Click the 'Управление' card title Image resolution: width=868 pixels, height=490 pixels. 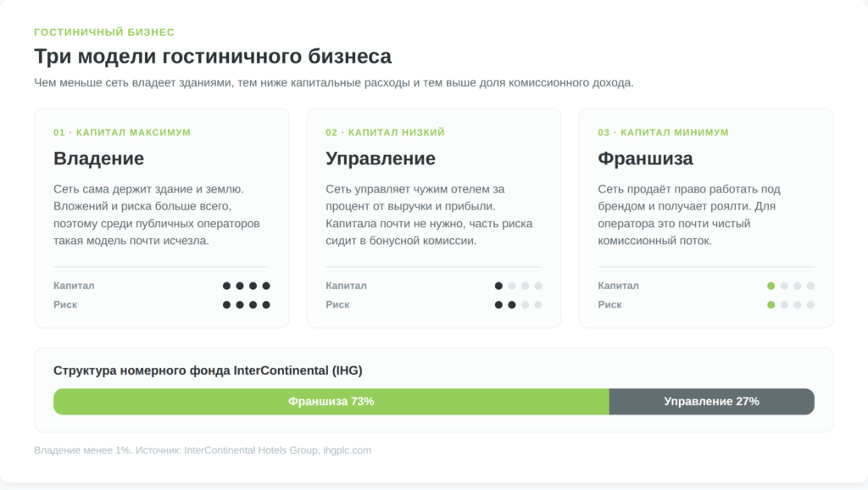(381, 159)
